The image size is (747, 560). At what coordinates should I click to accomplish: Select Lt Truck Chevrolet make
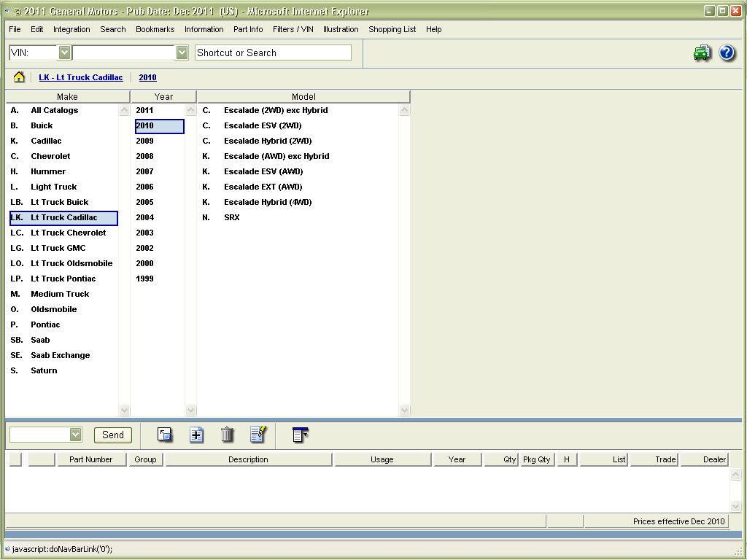click(x=63, y=233)
